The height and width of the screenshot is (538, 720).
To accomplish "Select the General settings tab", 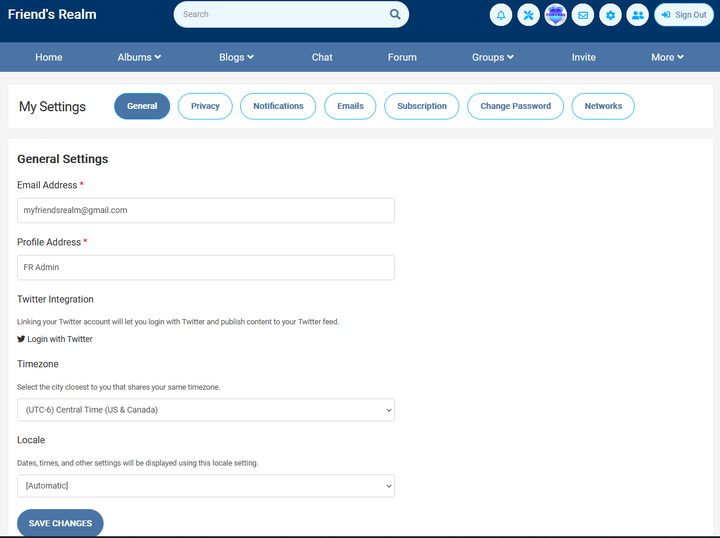I will [x=142, y=106].
